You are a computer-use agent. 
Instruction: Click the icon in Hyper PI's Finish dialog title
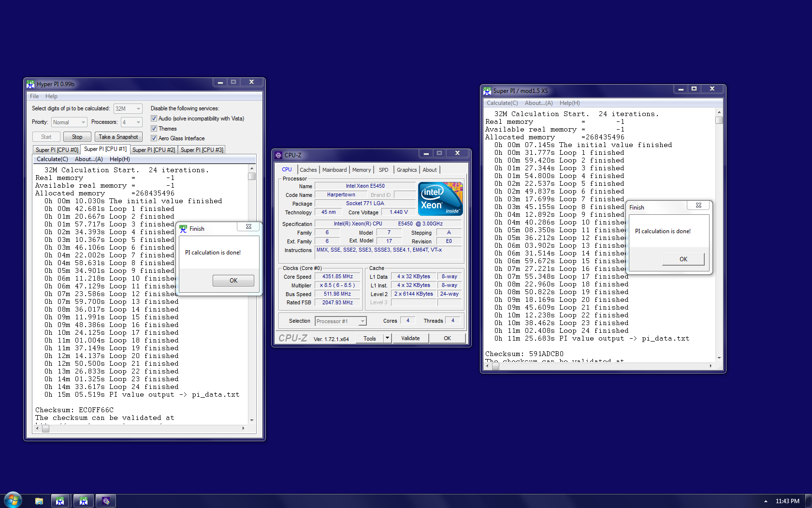tap(183, 228)
